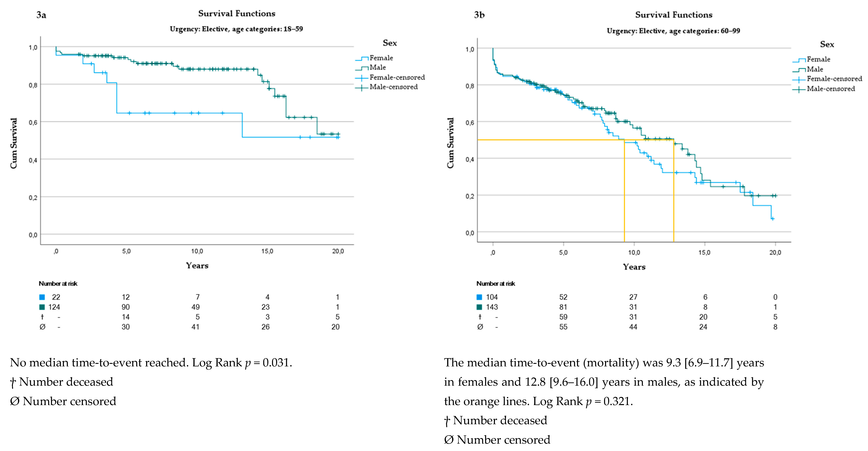Click the dagger deceased symbol in 3a risk table
Screen dimensions: 868x451
point(42,317)
